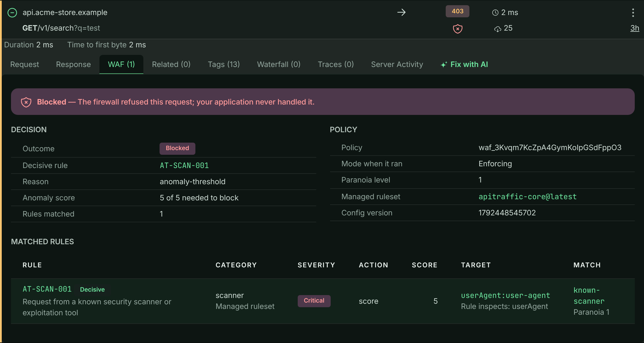Click the anomaly-threshold reason value

(193, 182)
